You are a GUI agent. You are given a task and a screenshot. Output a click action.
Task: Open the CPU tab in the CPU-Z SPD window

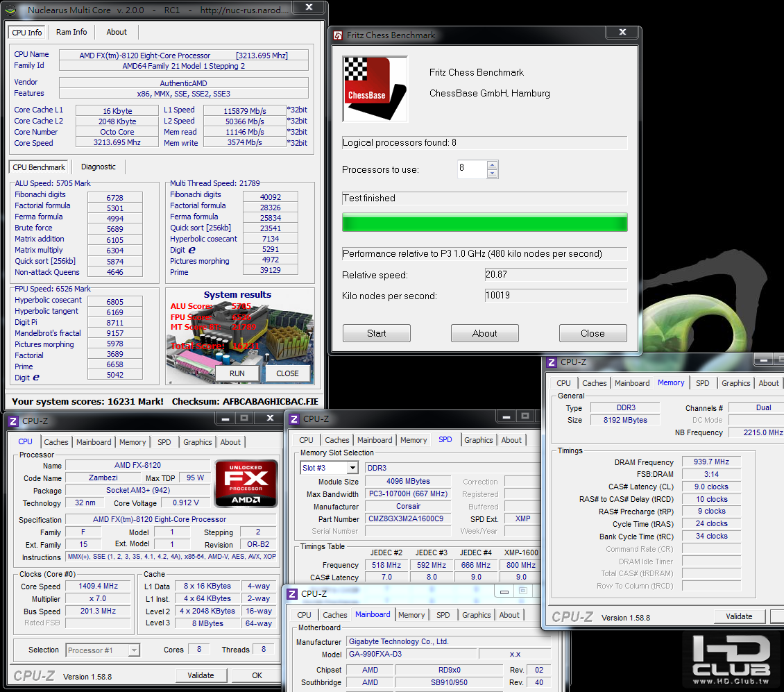click(306, 440)
